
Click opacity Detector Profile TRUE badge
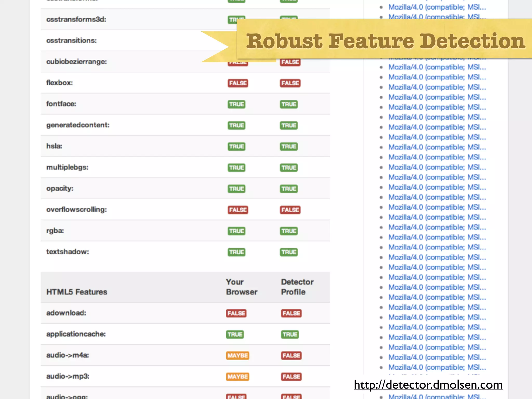[289, 189]
